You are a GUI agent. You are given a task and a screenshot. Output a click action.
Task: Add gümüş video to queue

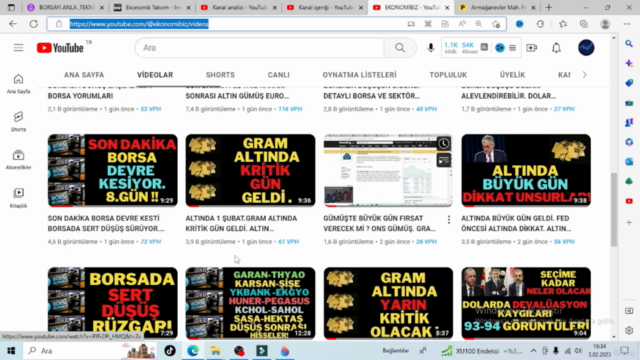tap(444, 160)
